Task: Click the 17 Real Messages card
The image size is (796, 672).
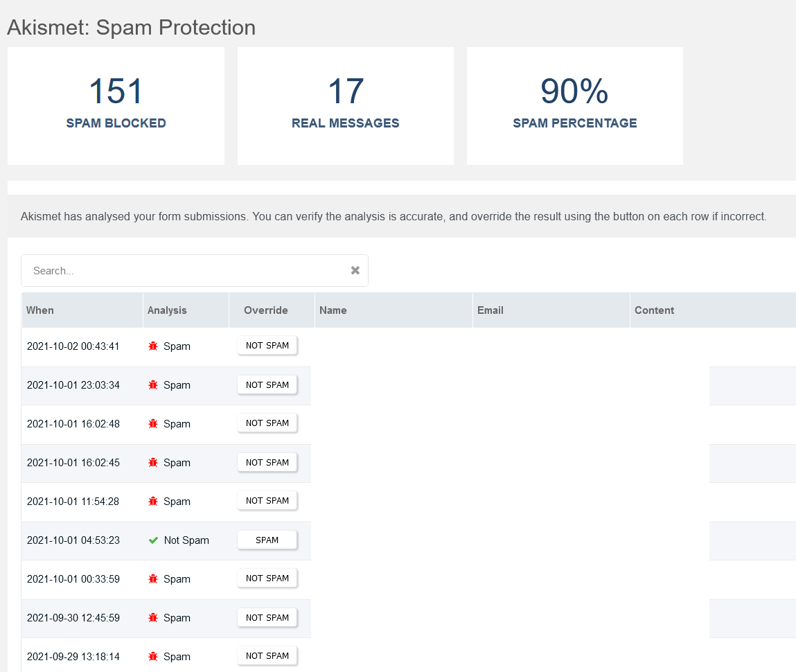Action: (345, 106)
